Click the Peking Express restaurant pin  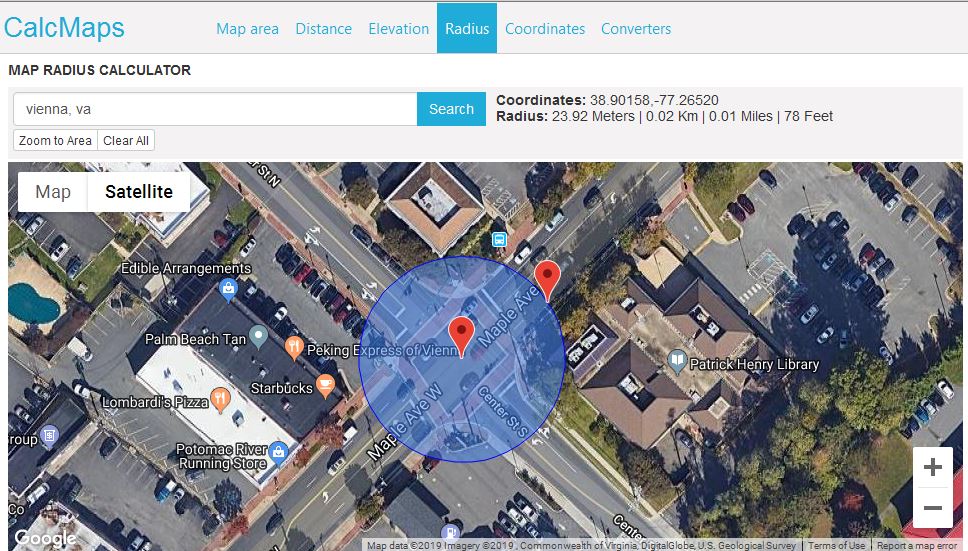pyautogui.click(x=294, y=347)
